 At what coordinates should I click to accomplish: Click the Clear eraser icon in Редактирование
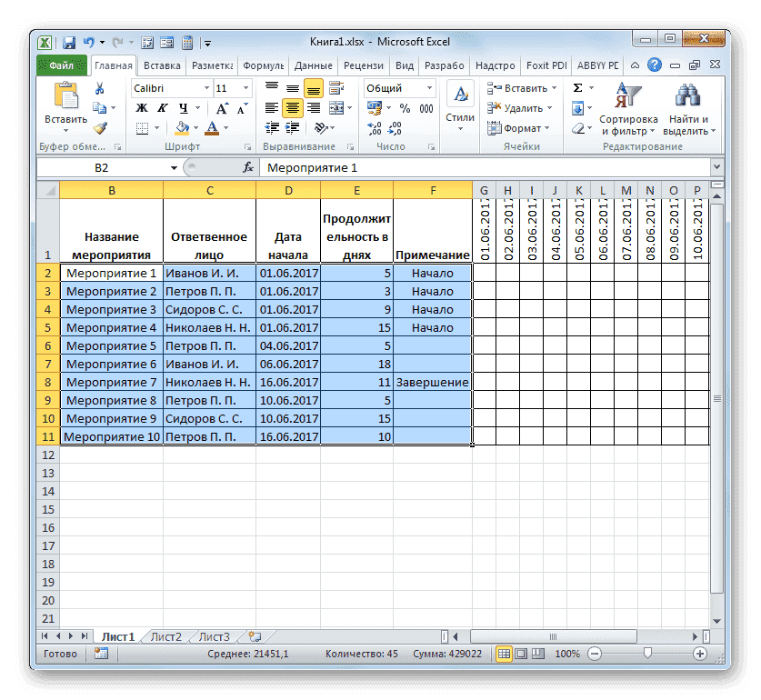(578, 127)
